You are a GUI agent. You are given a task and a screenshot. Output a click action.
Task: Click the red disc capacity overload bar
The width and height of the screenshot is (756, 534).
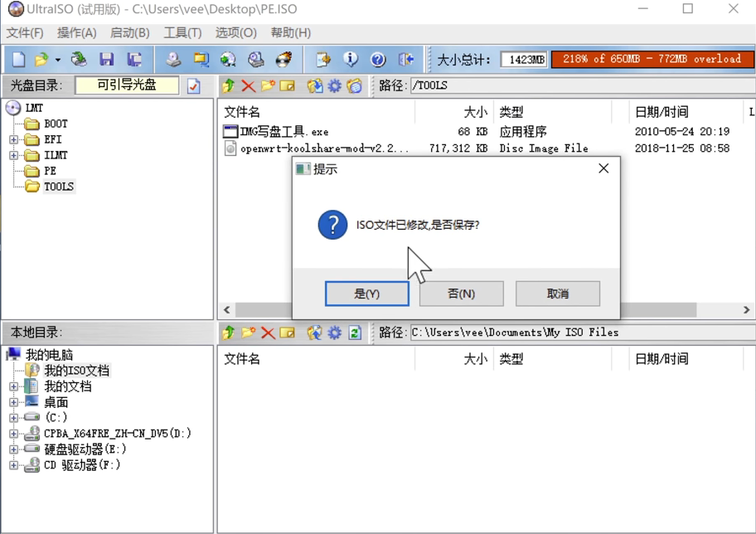652,60
